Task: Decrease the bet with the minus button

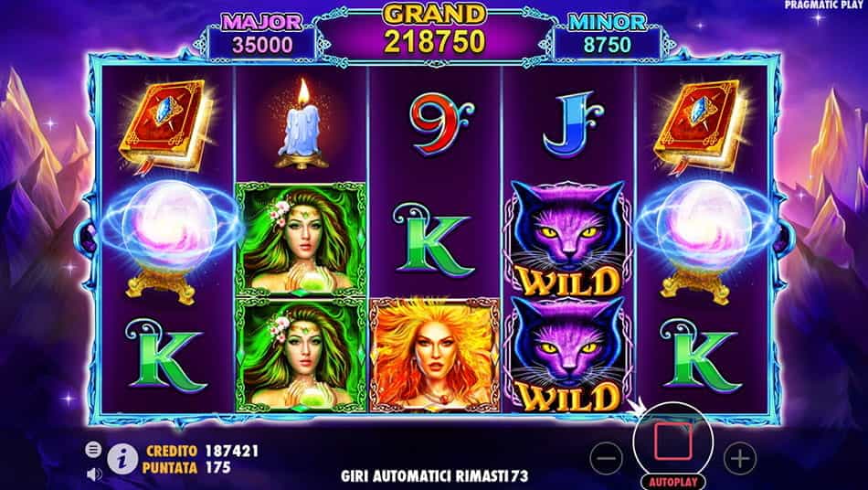Action: [x=606, y=458]
